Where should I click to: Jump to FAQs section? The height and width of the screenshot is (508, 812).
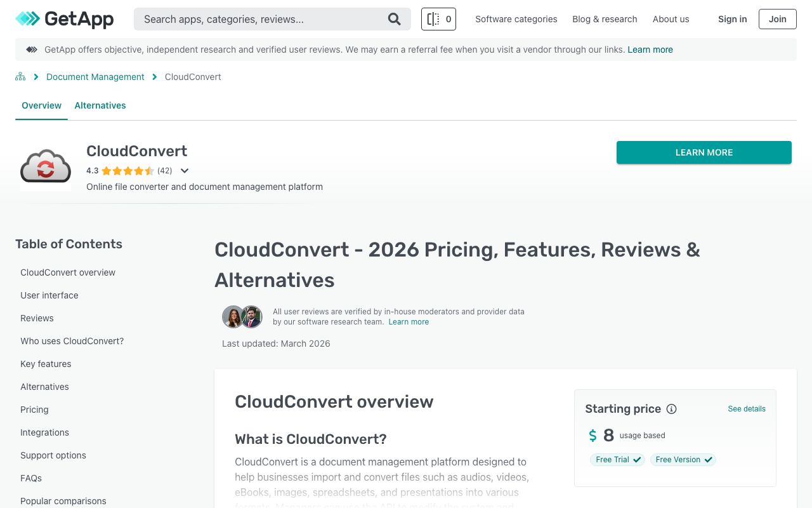(31, 478)
